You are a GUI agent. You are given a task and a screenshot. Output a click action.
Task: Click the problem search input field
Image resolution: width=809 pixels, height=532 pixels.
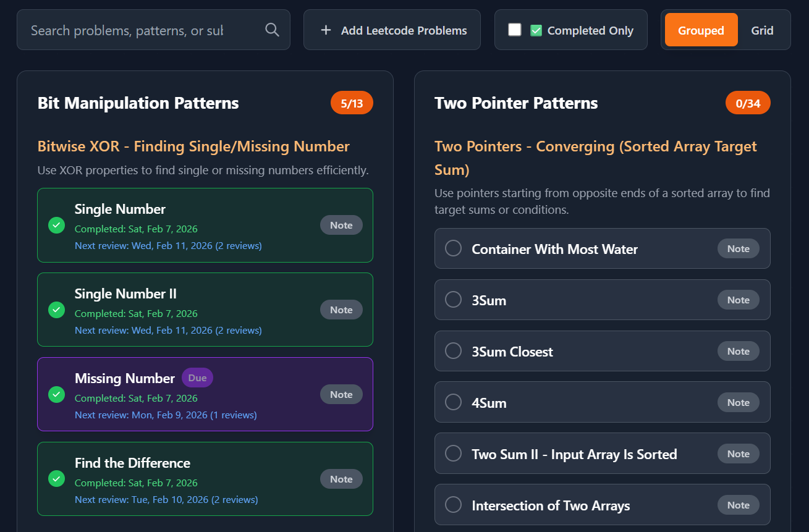click(x=142, y=30)
